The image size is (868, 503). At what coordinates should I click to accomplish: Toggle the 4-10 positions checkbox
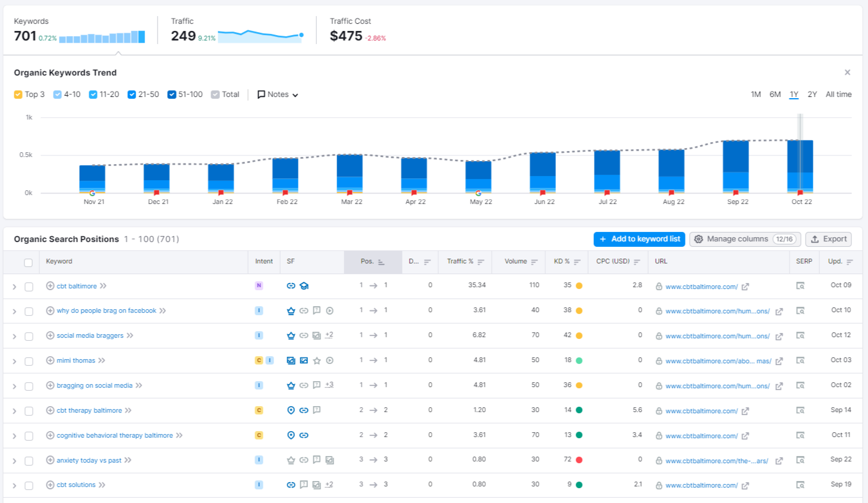point(57,95)
